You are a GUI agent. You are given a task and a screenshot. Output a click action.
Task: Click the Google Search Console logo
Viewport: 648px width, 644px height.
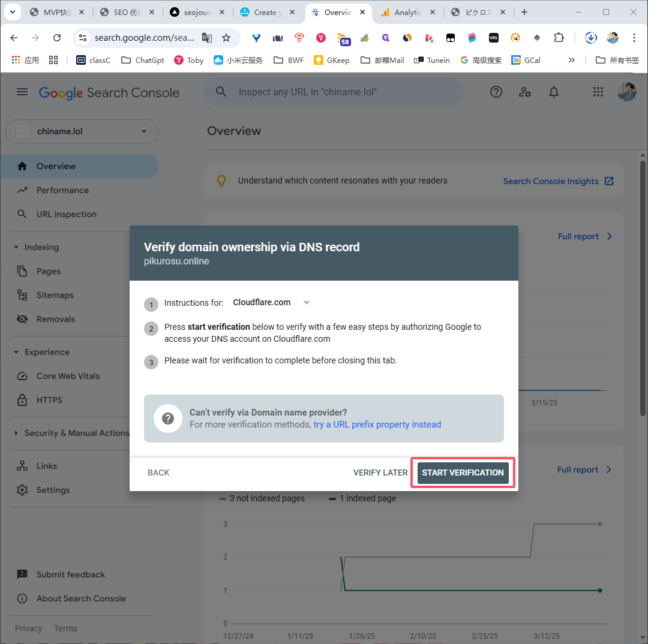point(109,92)
